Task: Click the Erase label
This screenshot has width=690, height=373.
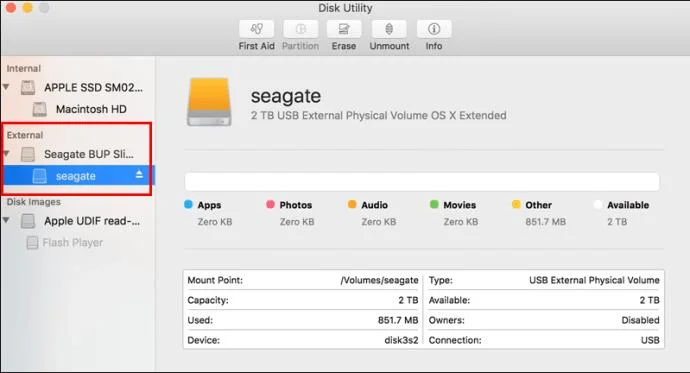Action: [344, 46]
